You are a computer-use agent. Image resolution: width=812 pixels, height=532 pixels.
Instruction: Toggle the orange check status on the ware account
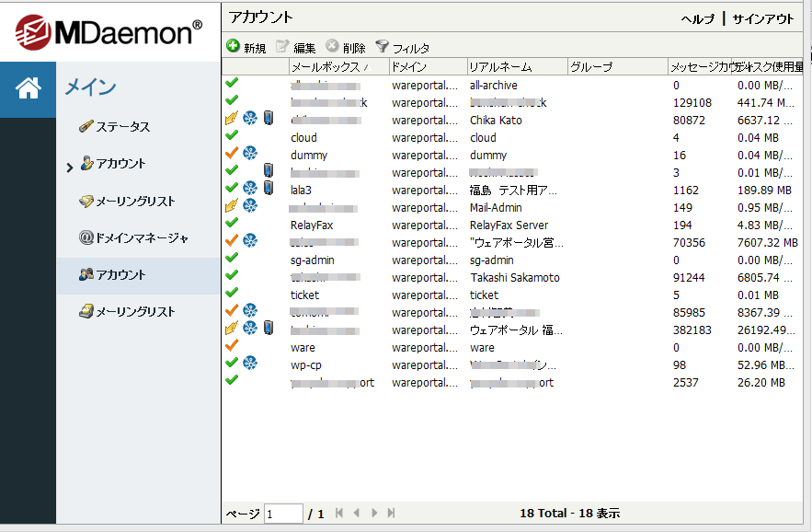tap(232, 347)
